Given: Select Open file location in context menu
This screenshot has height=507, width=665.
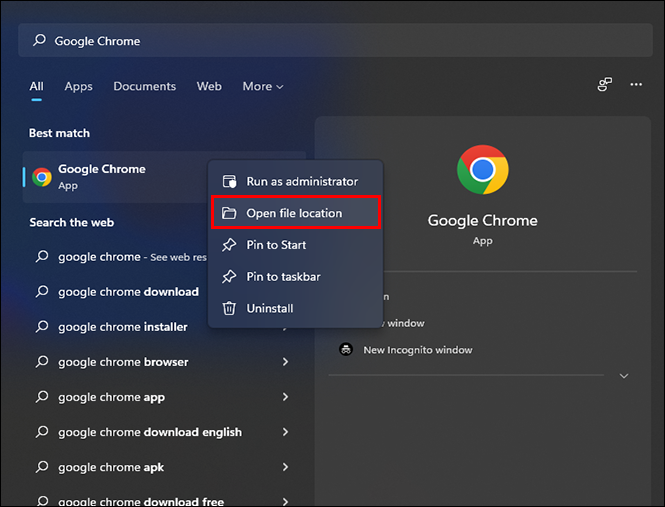Looking at the screenshot, I should click(x=294, y=213).
